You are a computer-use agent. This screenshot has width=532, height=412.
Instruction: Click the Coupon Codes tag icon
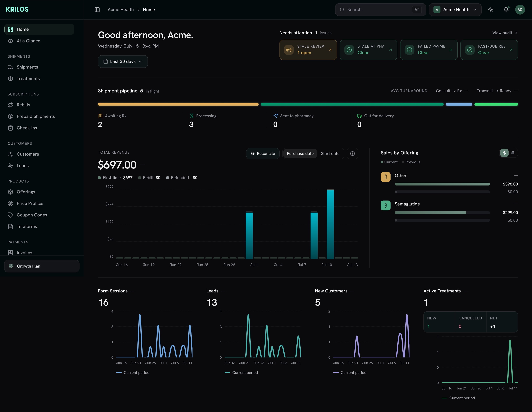coord(10,215)
